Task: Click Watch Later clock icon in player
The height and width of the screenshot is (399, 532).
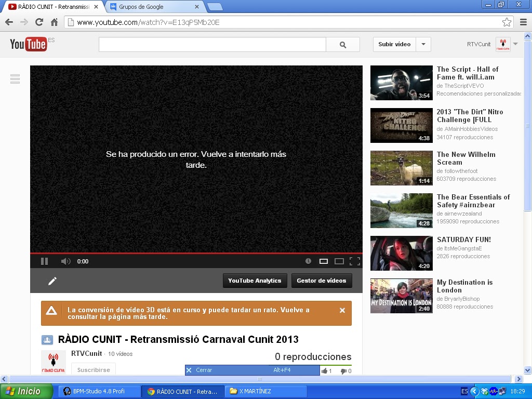Action: [x=308, y=261]
